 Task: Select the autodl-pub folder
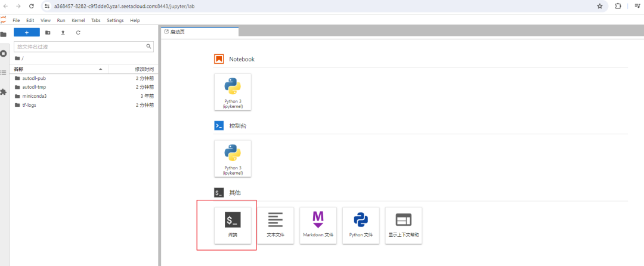(x=84, y=78)
